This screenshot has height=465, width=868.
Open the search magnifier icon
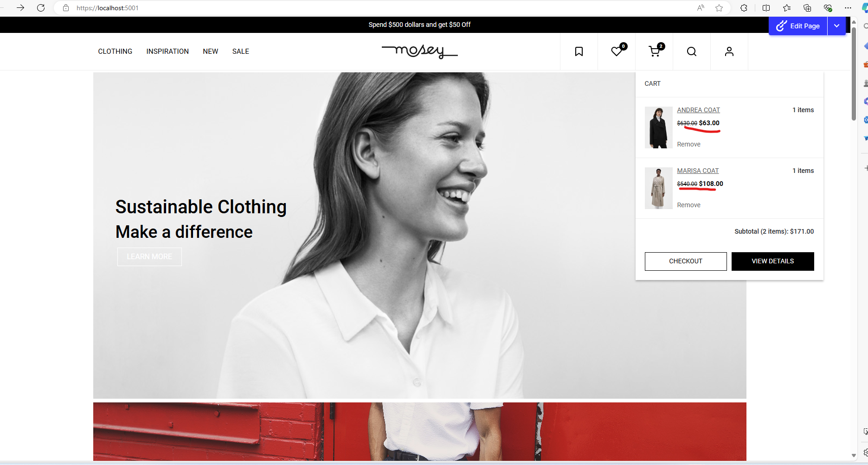[691, 51]
